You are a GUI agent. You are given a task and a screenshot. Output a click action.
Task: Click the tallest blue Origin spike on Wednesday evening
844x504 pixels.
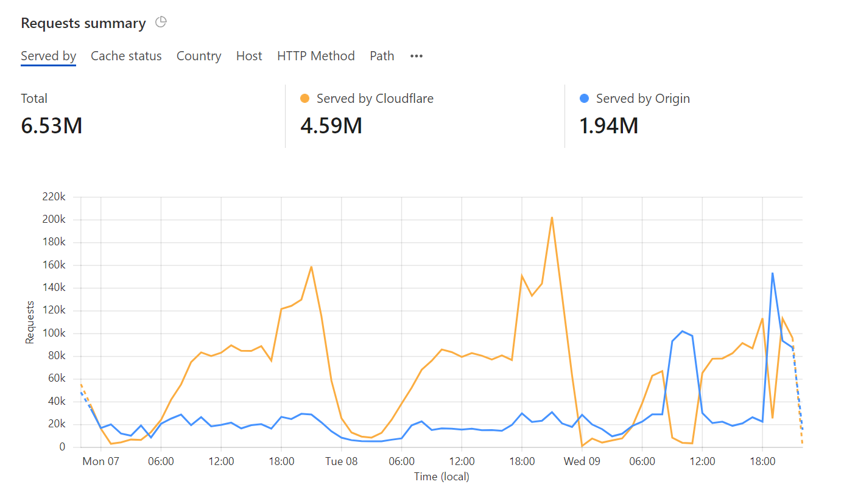coord(772,273)
